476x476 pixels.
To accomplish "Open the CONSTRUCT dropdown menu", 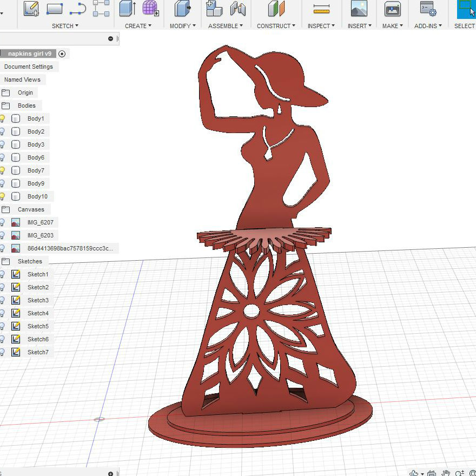I will pos(276,26).
